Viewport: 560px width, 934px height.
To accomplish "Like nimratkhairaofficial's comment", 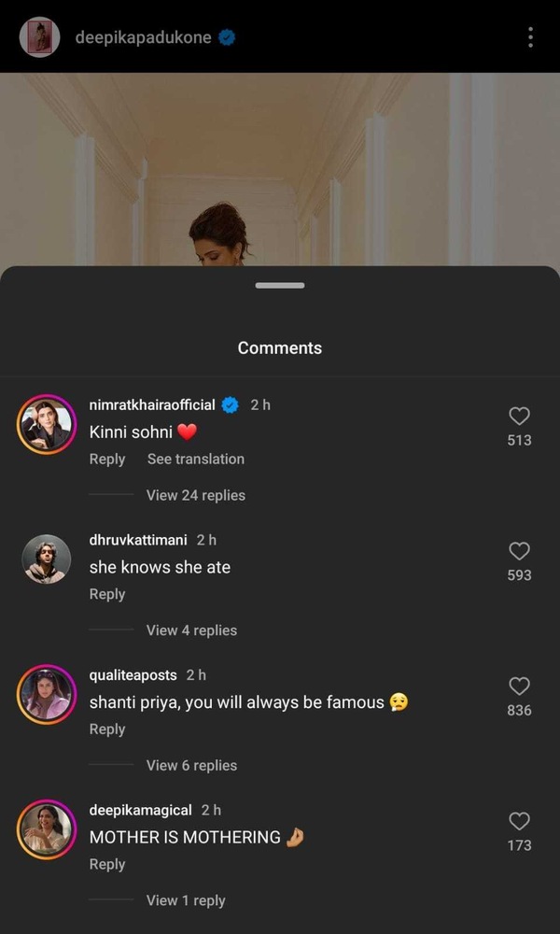I will click(x=519, y=417).
